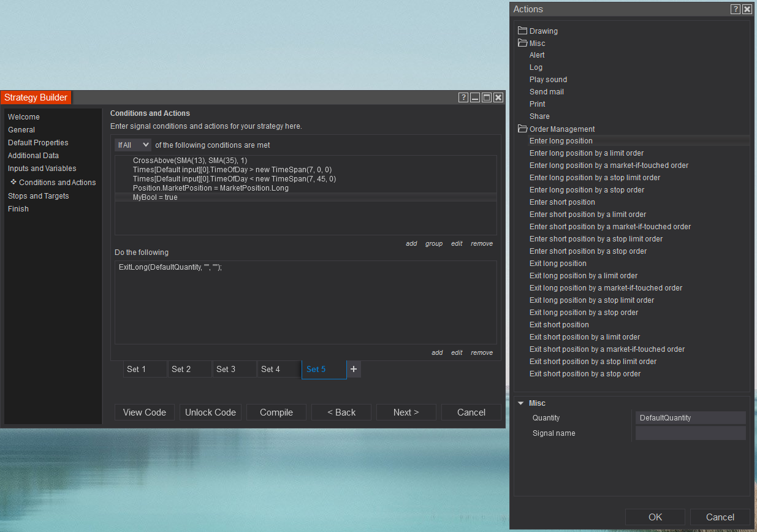The height and width of the screenshot is (532, 757).
Task: Select the Set 5 tab
Action: 324,369
